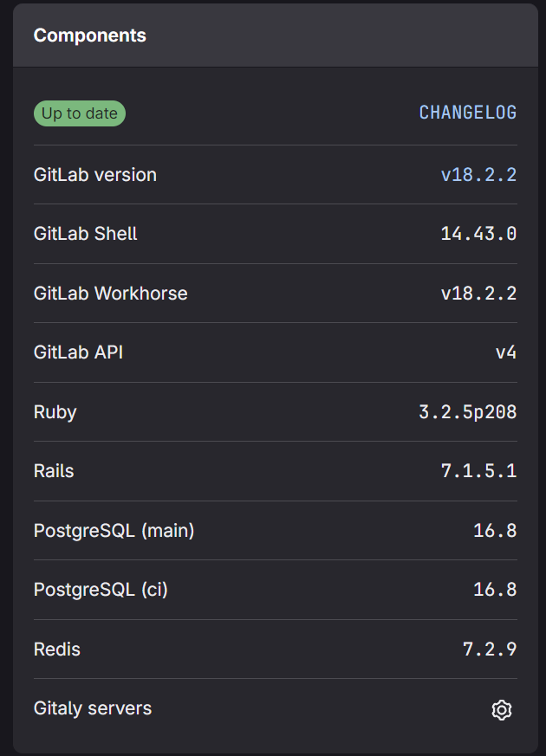Click the GitLab Workhorse v18.2.2 value
546x756 pixels.
click(478, 294)
